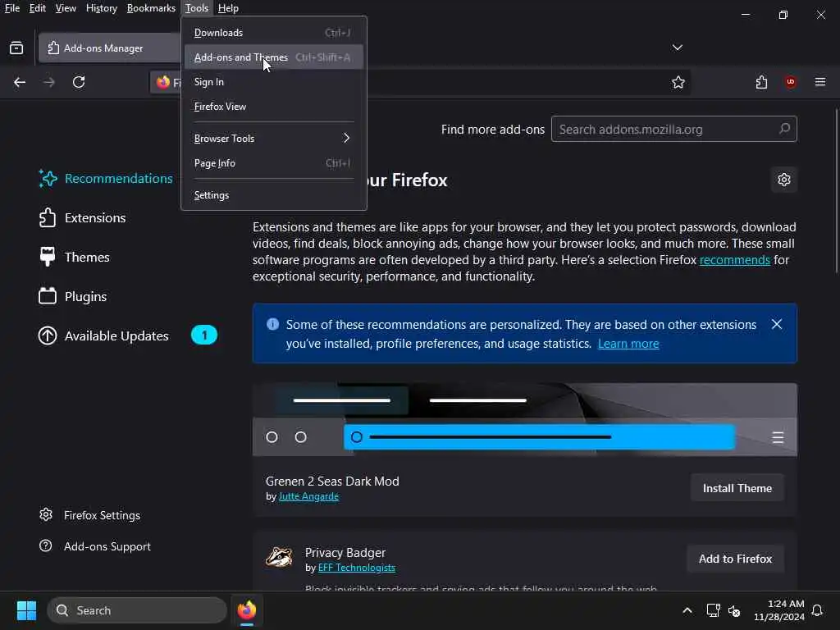Open the Edit menu
This screenshot has width=840, height=630.
(38, 8)
